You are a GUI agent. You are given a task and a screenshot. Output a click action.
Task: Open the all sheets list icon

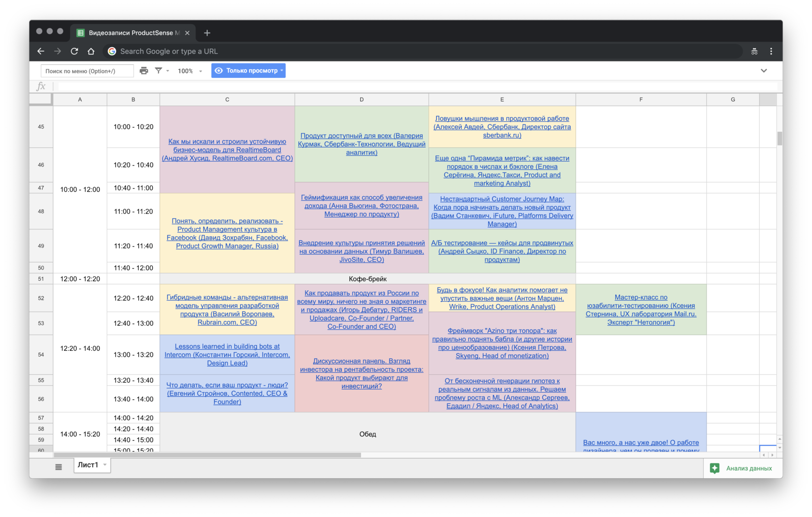(58, 467)
